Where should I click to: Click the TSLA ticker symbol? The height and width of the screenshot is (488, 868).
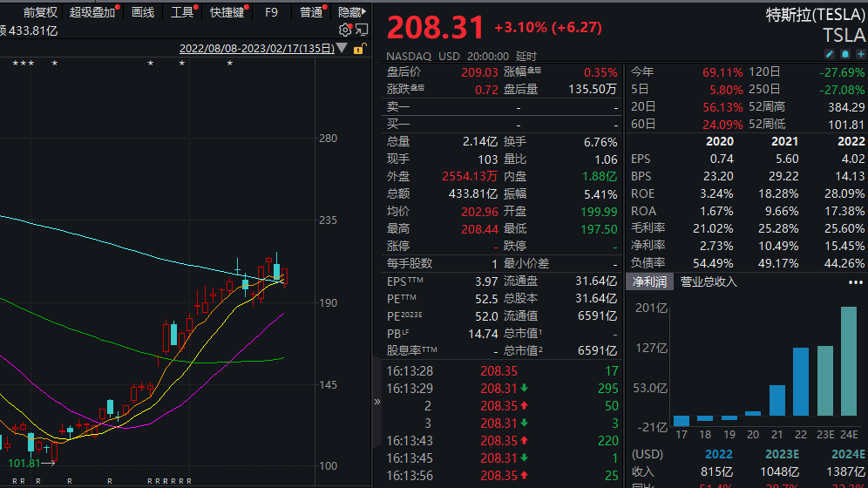coord(844,36)
